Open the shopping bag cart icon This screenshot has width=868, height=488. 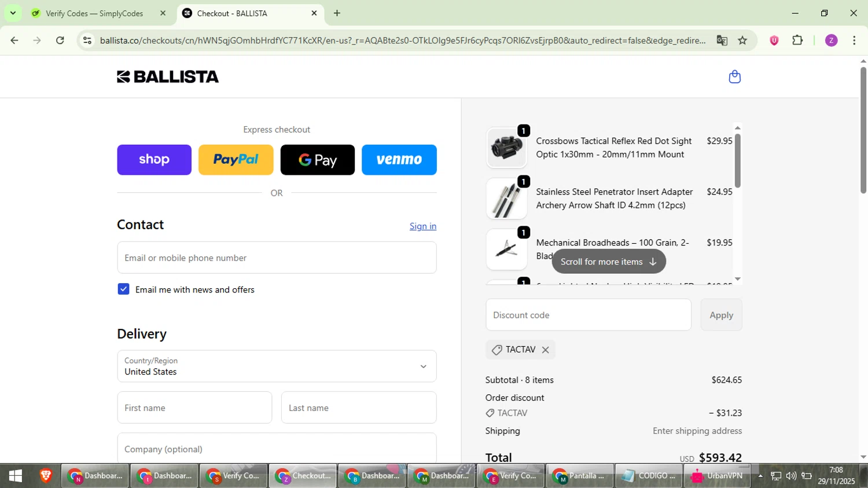tap(734, 77)
